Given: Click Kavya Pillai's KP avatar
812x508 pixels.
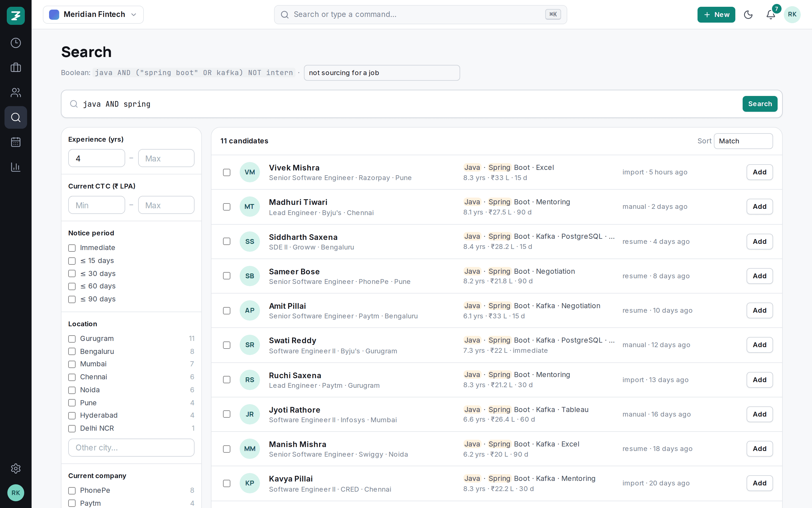Looking at the screenshot, I should (x=250, y=483).
